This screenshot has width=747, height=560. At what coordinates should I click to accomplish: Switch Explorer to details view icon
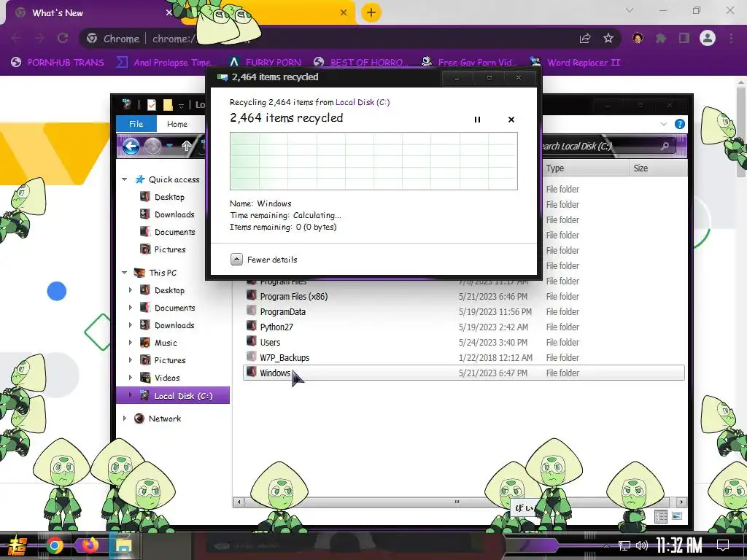[x=661, y=516]
